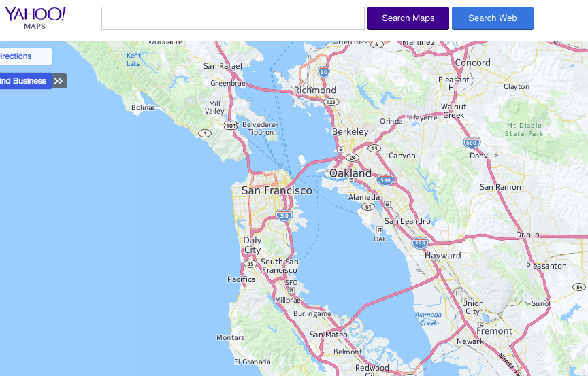Click the US 101 highway shield

tap(231, 126)
